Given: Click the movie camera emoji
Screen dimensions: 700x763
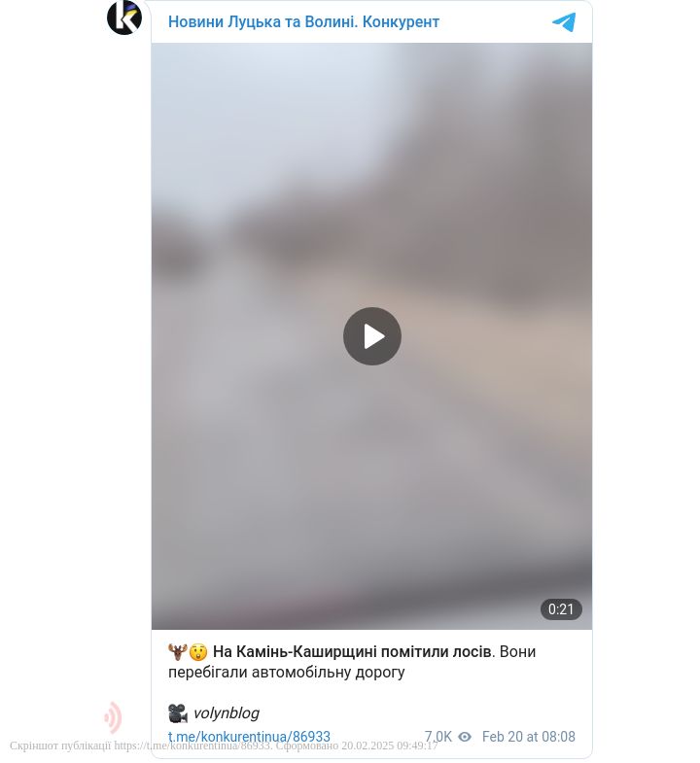Looking at the screenshot, I should tap(178, 712).
